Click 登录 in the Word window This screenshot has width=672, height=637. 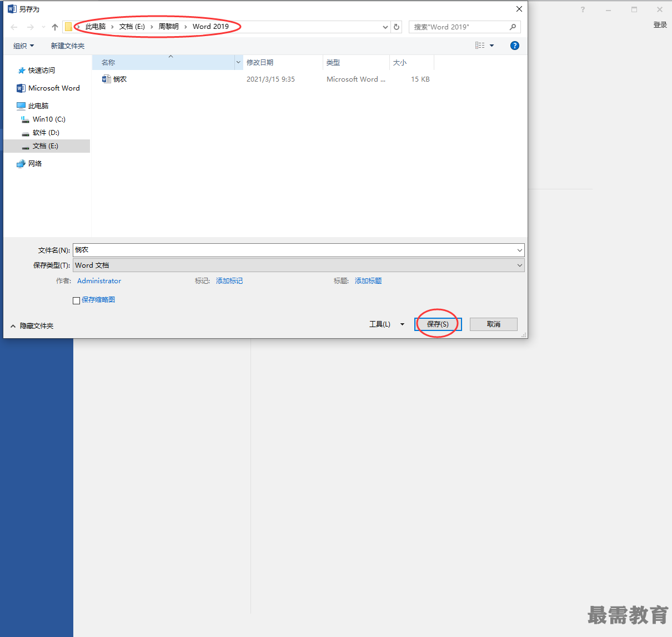click(x=660, y=25)
